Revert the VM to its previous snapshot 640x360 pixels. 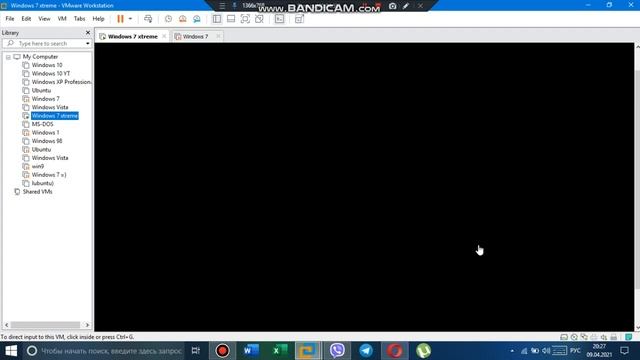pos(182,19)
